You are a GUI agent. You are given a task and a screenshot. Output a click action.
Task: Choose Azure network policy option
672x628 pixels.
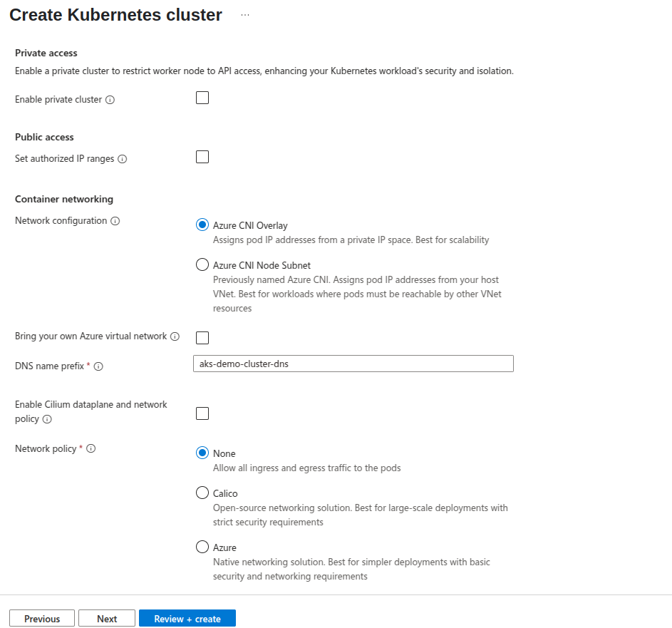click(202, 547)
